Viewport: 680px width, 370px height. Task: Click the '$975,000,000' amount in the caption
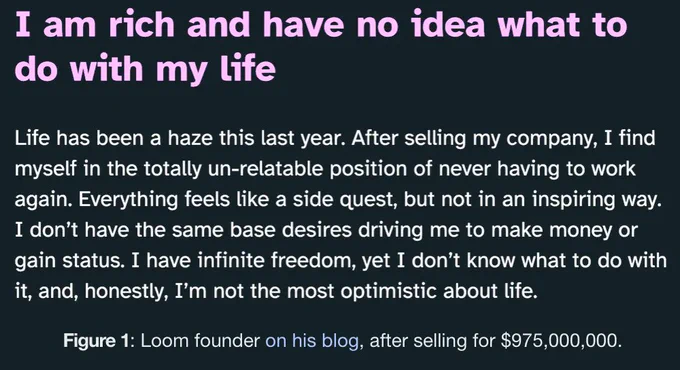coord(559,341)
